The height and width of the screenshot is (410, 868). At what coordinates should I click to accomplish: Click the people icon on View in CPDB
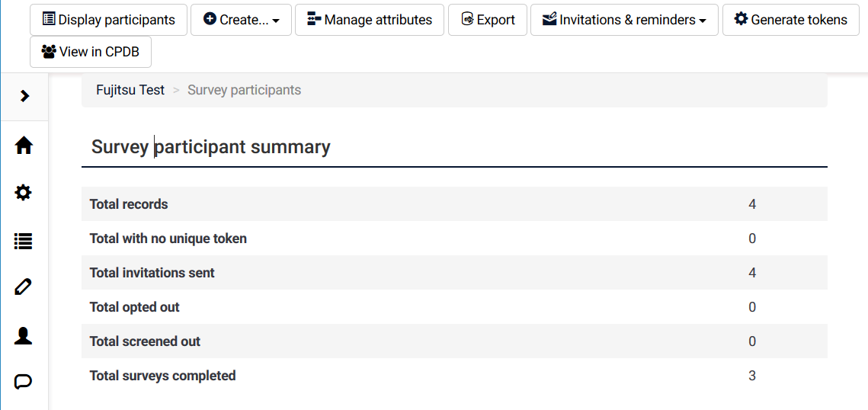pos(49,52)
